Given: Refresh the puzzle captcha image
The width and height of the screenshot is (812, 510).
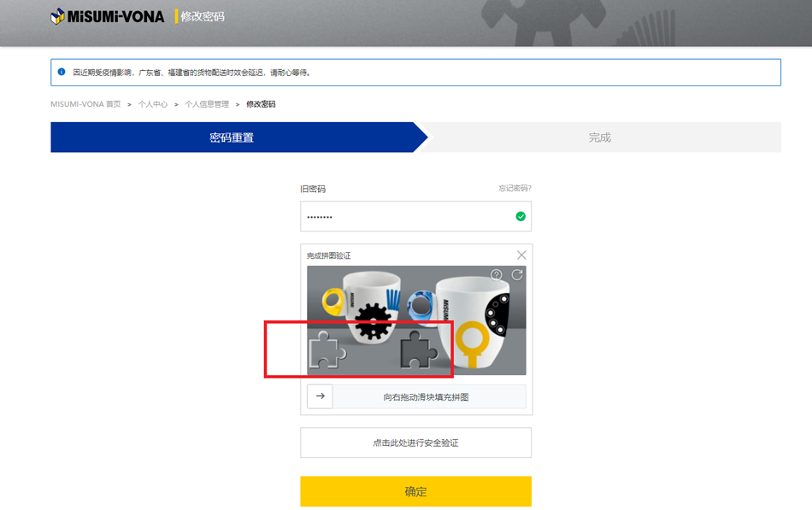Looking at the screenshot, I should point(517,275).
